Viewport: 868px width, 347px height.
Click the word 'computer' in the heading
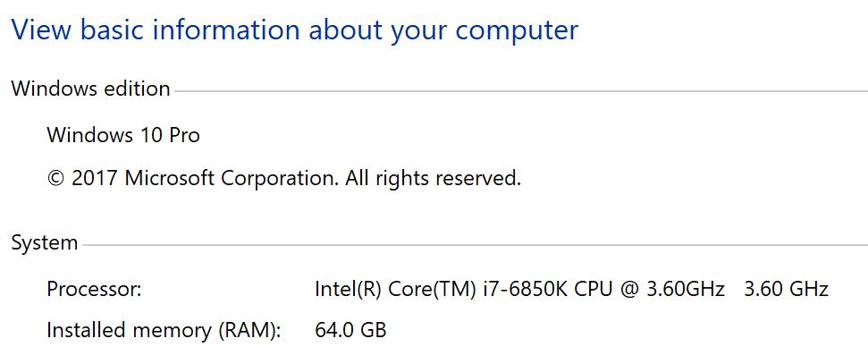click(x=517, y=31)
